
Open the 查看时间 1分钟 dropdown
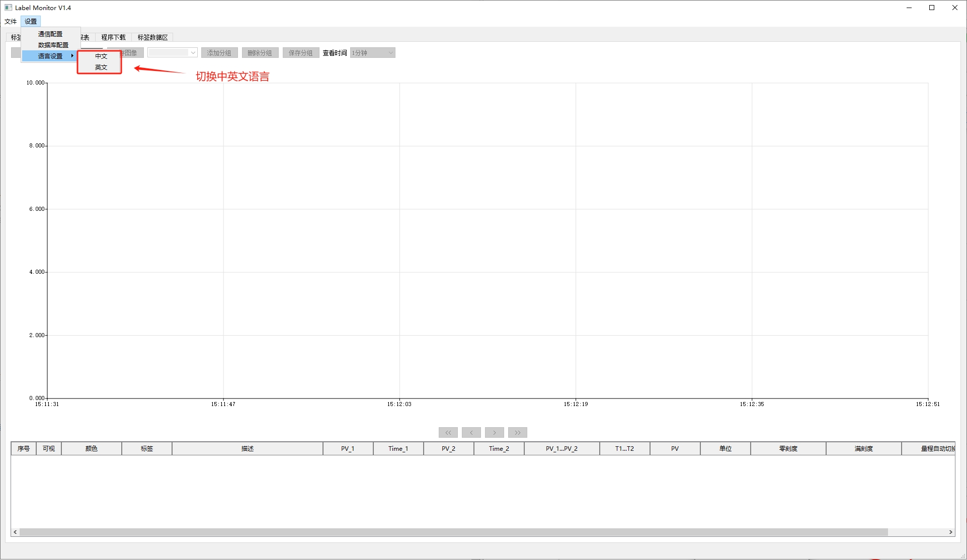click(372, 53)
